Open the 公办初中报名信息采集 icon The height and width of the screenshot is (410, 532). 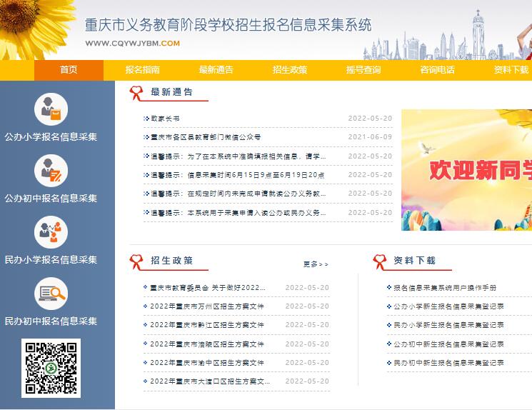[51, 171]
